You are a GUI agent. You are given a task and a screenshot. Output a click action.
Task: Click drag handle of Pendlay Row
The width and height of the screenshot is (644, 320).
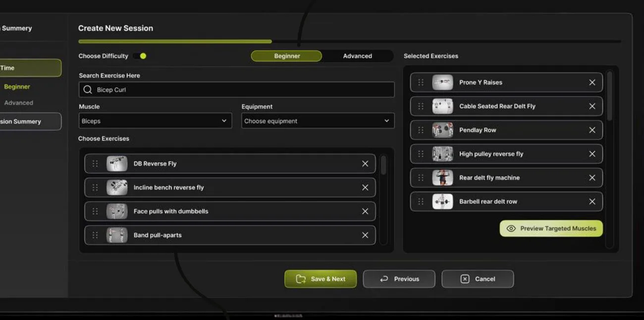coord(421,130)
